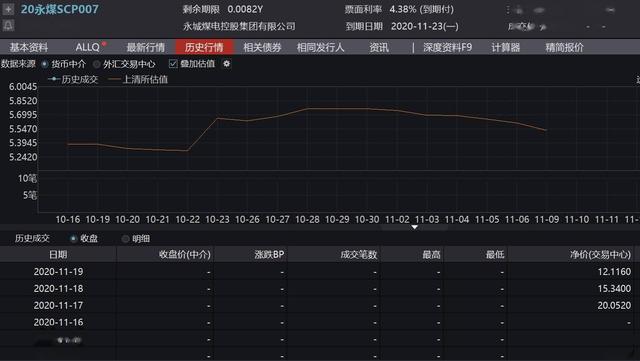Image resolution: width=640 pixels, height=361 pixels.
Task: Open the 历史行情 tab
Action: click(204, 47)
